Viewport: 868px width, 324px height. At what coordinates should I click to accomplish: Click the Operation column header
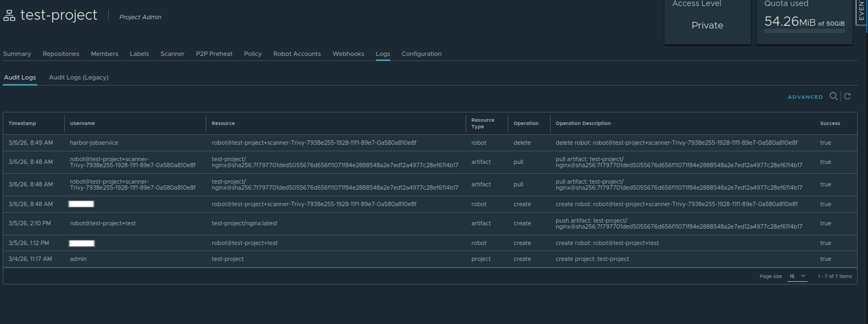tap(526, 123)
